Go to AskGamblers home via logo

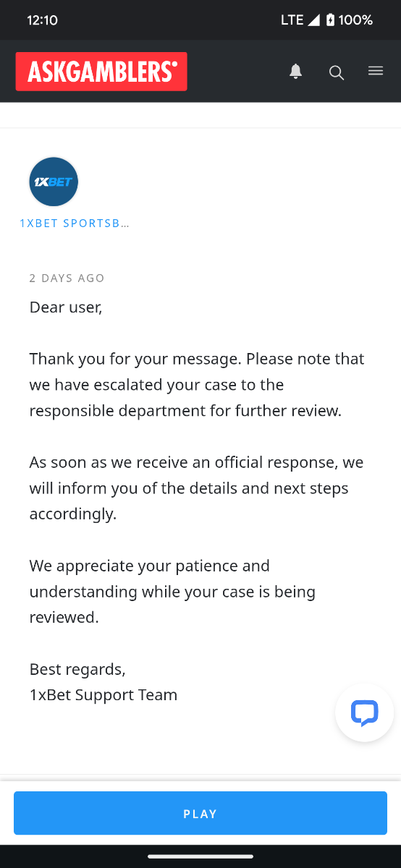[x=101, y=71]
